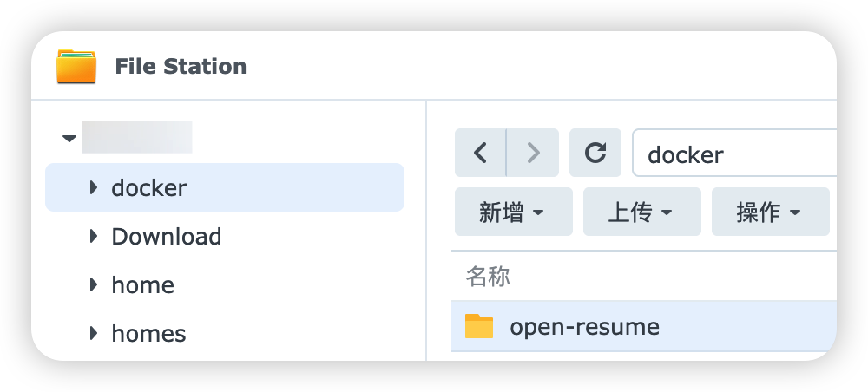Expand the Download folder tree arrow
868x392 pixels.
click(94, 236)
